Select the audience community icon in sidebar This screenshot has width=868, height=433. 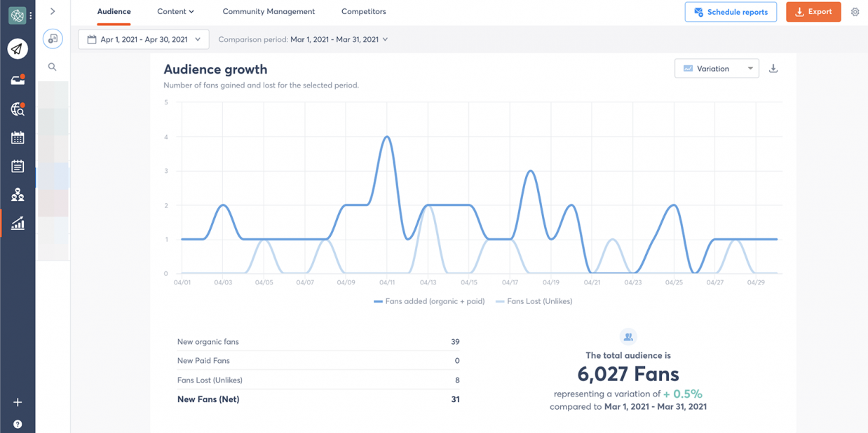point(18,195)
